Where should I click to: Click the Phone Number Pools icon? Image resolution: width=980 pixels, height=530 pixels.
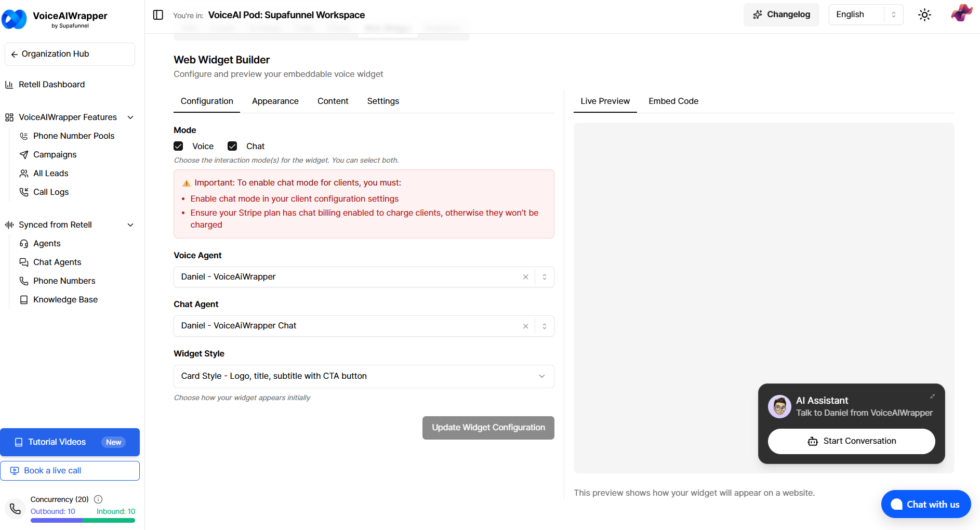(24, 136)
